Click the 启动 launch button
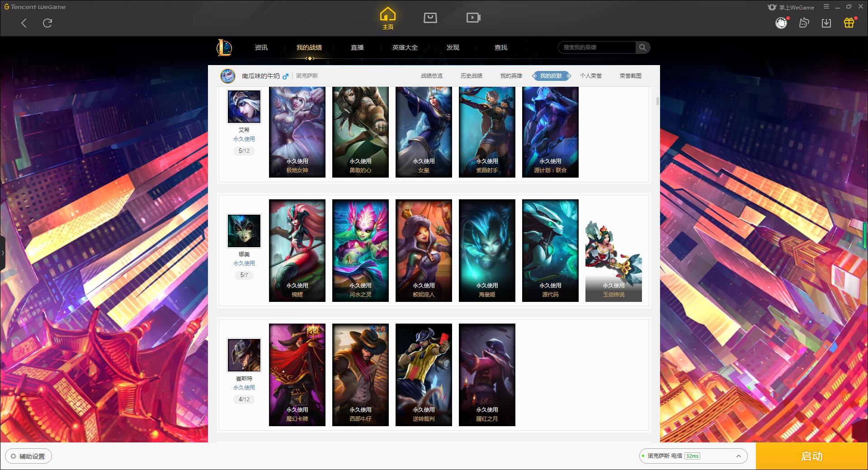Viewport: 868px width, 470px height. (812, 456)
